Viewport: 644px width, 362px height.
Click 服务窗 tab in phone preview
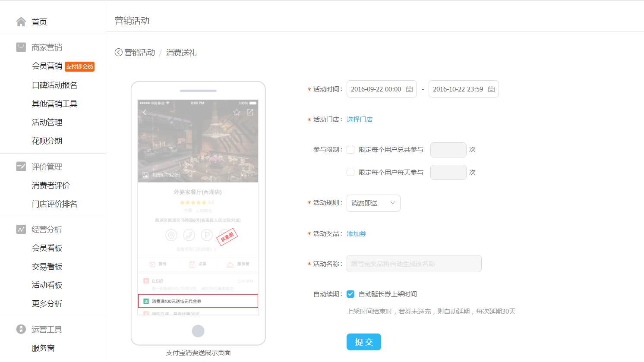click(x=238, y=264)
